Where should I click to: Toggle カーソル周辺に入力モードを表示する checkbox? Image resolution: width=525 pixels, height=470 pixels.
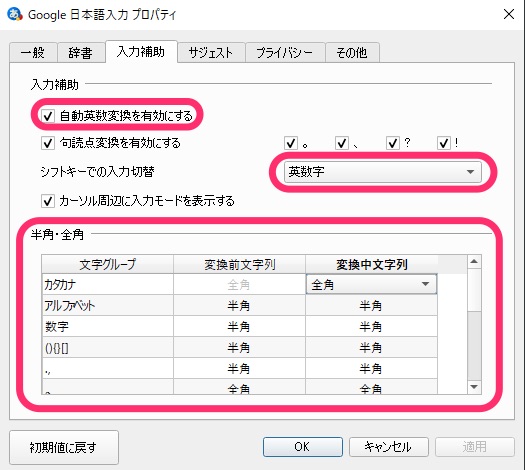coord(48,201)
